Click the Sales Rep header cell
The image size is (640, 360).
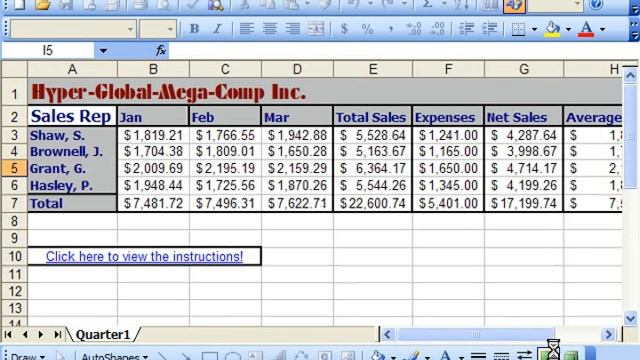pos(72,116)
